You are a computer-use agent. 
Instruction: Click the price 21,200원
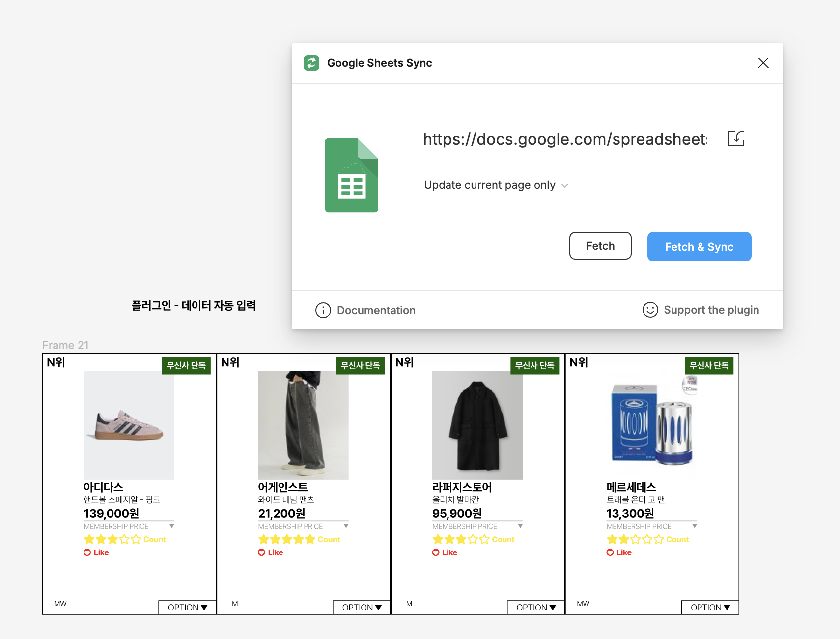281,514
